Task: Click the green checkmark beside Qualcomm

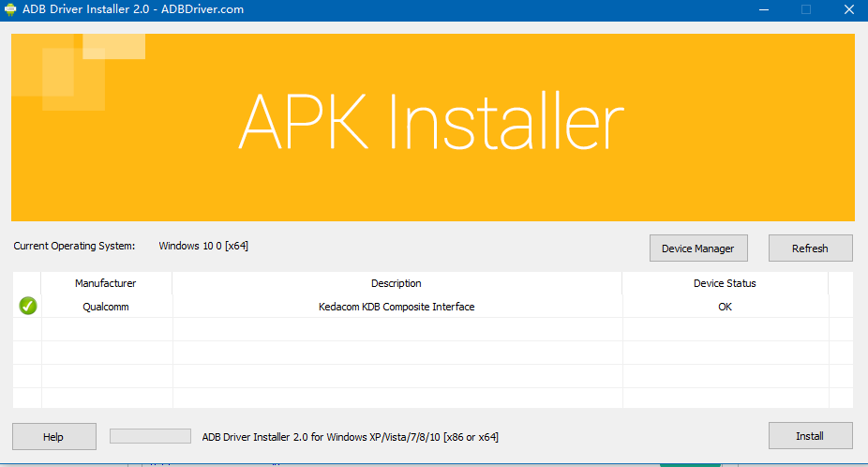Action: (x=28, y=306)
